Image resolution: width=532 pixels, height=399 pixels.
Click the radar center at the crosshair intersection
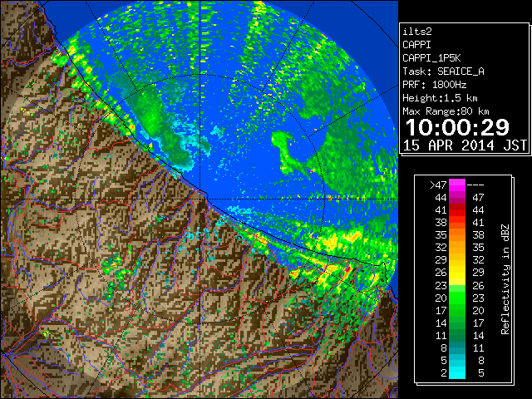click(200, 199)
